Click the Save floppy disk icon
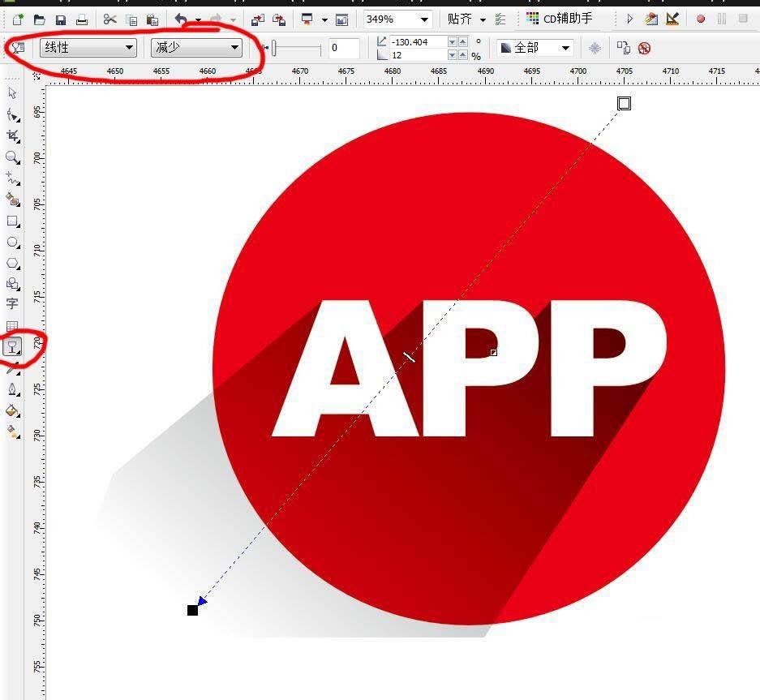760x700 pixels. pos(61,19)
